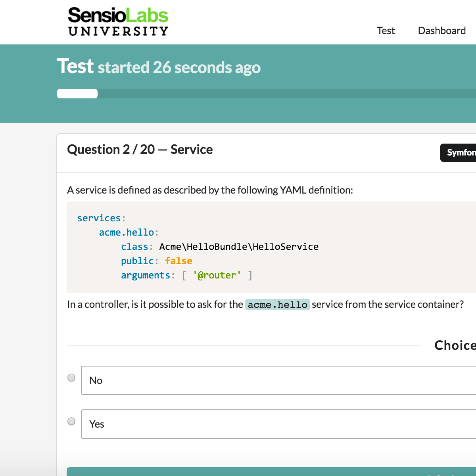Click the "Question 2 / 20 — Service" title

coord(140,150)
